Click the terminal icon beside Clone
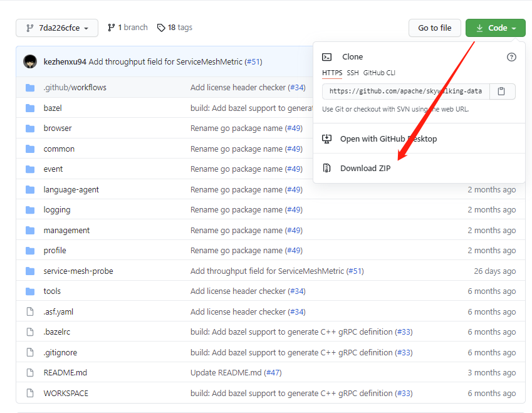532x413 pixels. (326, 57)
